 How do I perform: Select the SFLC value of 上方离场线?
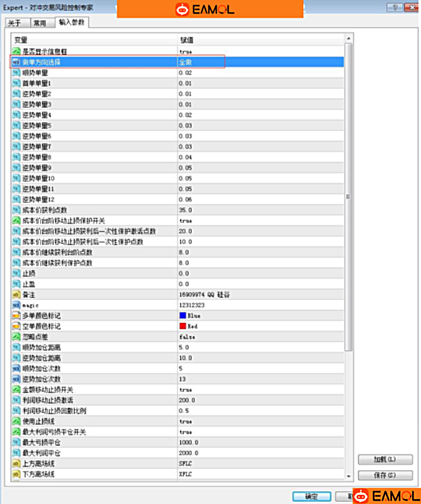(x=185, y=464)
